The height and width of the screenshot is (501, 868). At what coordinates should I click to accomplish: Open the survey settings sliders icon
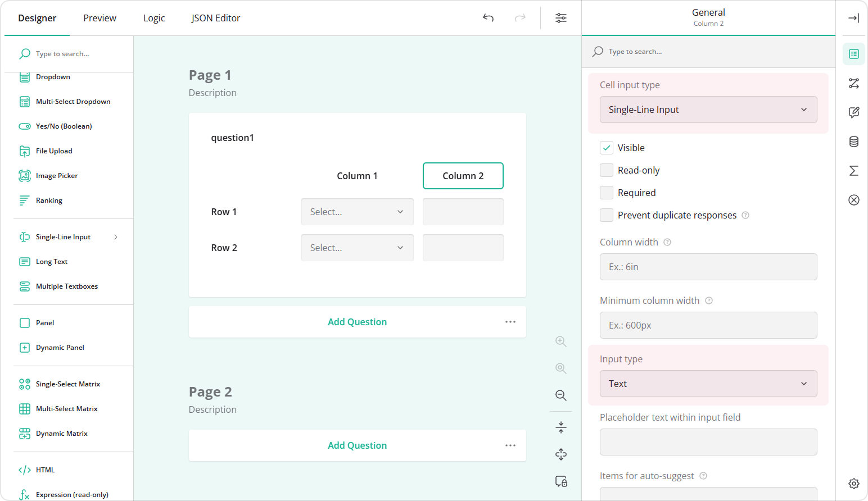pos(560,18)
